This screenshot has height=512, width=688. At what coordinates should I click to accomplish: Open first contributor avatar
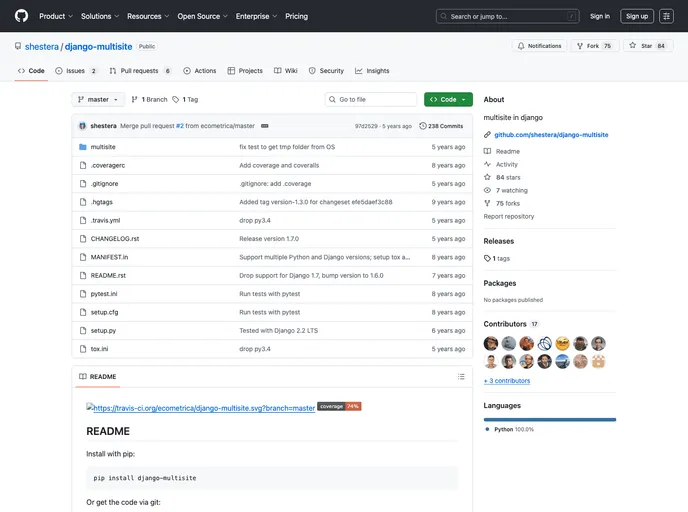[491, 343]
